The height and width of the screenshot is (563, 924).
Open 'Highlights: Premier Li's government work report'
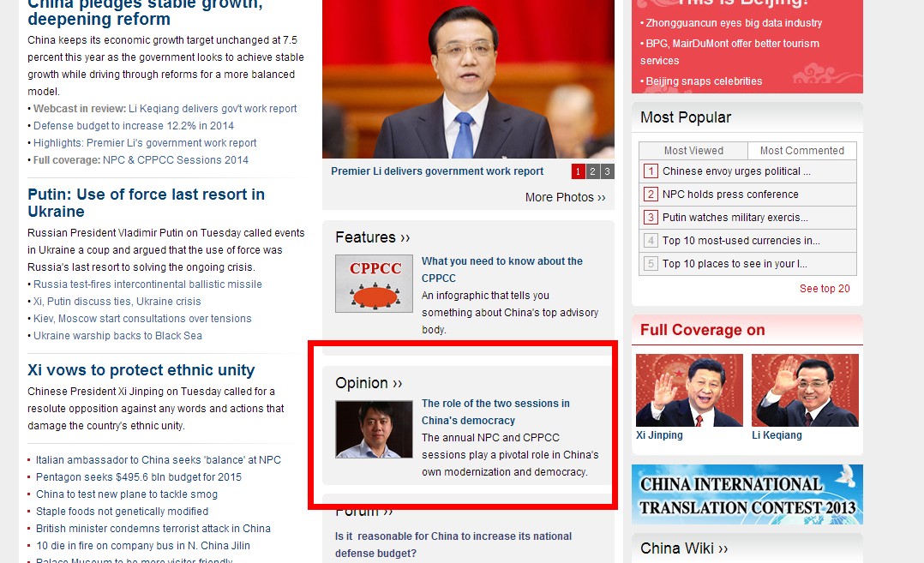tap(145, 143)
